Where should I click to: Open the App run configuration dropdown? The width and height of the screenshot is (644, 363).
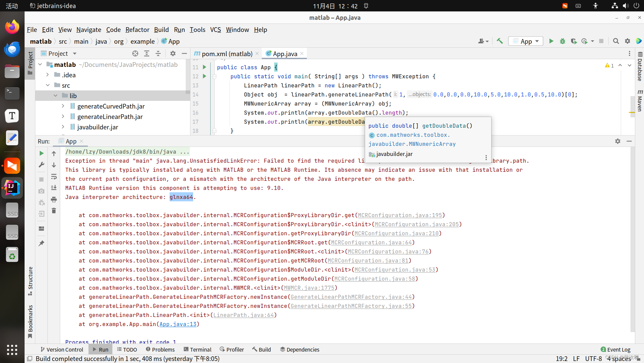click(x=526, y=41)
